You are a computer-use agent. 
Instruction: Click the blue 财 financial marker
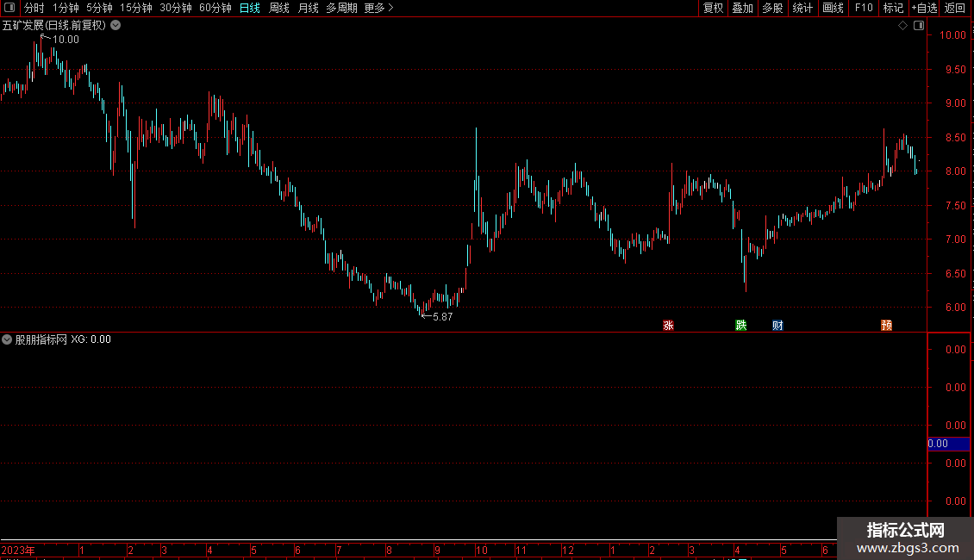click(x=777, y=326)
